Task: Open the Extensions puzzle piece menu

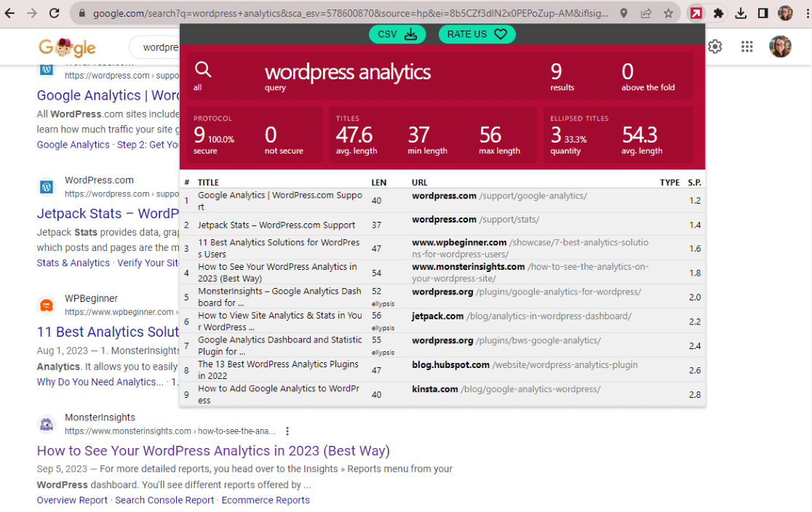Action: point(719,12)
